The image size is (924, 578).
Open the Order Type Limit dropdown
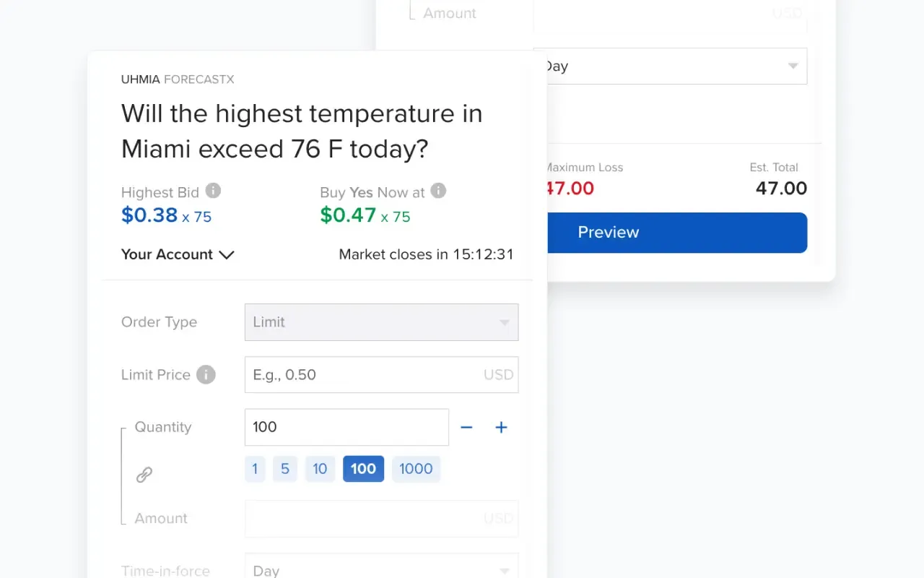click(x=381, y=322)
